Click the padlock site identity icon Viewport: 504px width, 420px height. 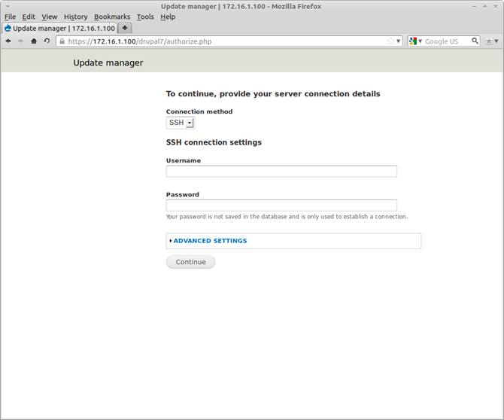point(62,41)
